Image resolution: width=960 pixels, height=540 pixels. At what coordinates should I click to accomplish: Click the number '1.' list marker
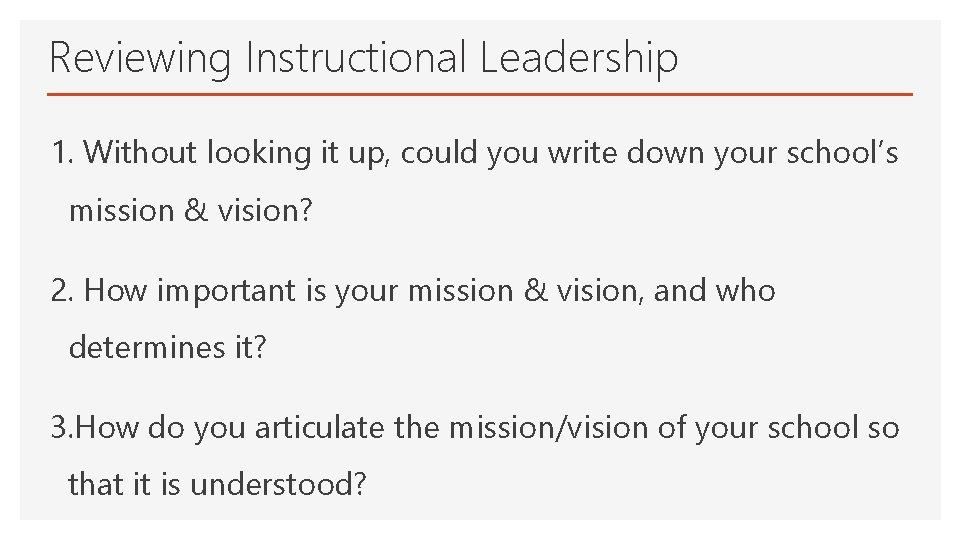tap(63, 153)
